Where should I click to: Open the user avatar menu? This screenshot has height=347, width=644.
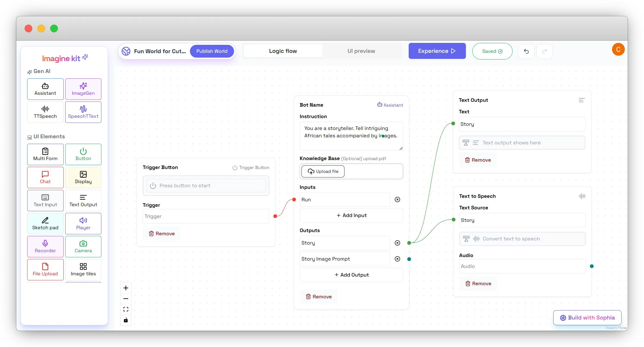[618, 50]
